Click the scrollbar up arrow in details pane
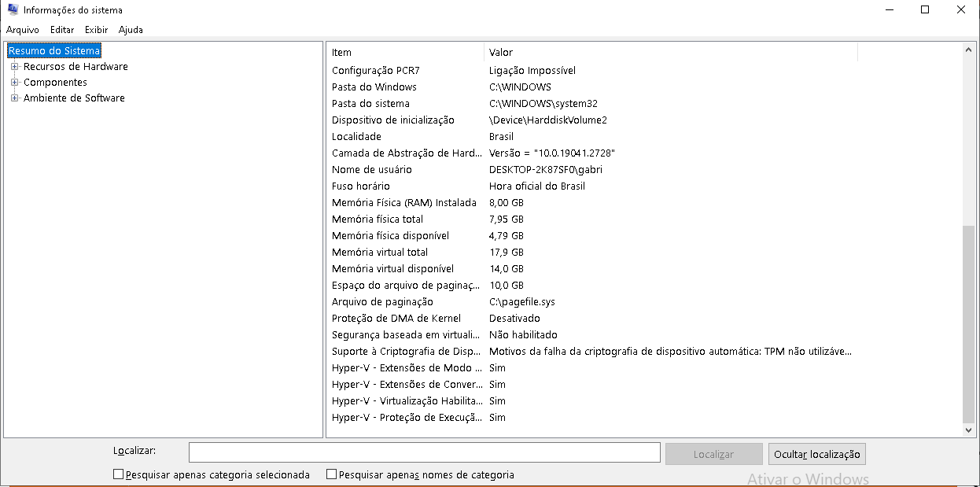This screenshot has width=980, height=487. (969, 49)
